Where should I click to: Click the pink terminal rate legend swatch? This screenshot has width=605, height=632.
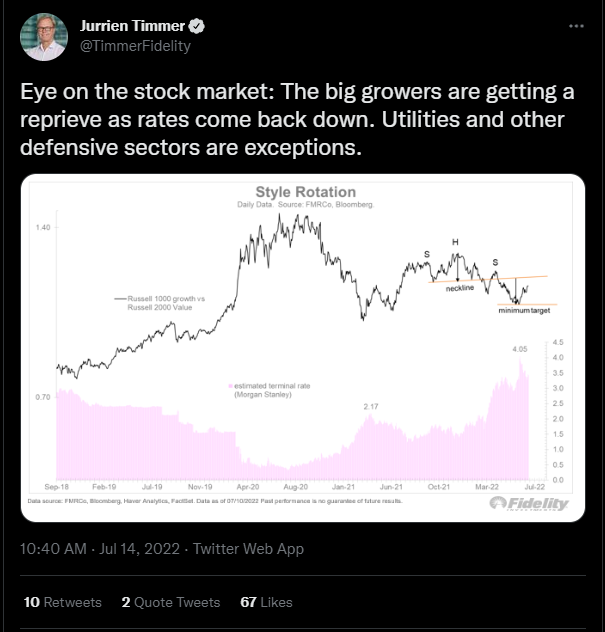[231, 383]
